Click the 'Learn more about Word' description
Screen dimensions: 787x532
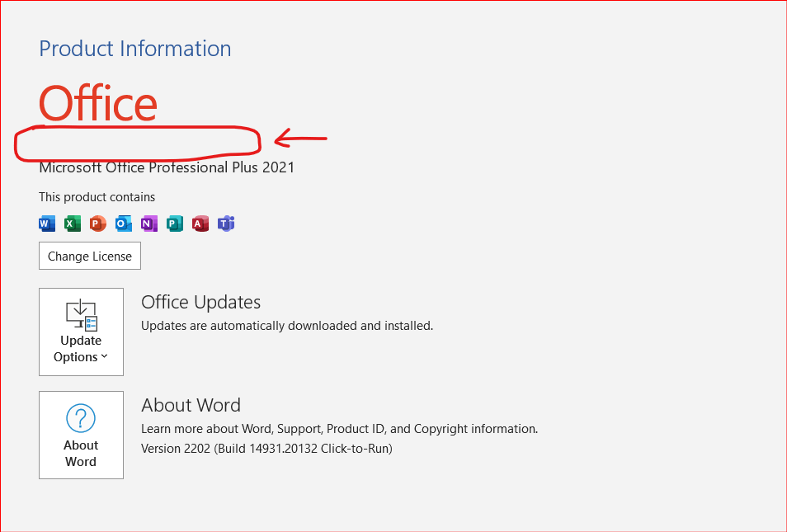(339, 429)
